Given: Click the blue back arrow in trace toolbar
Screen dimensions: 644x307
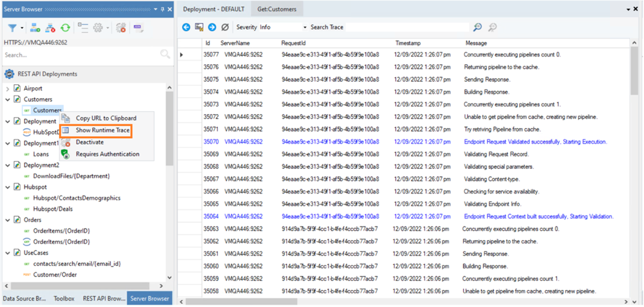Looking at the screenshot, I should coord(186,27).
